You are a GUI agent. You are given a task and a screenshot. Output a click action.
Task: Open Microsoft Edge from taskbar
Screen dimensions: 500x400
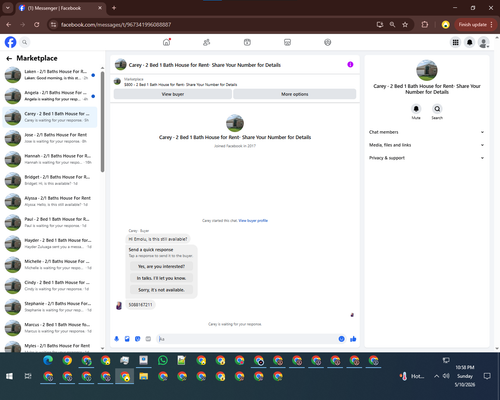coord(48,360)
